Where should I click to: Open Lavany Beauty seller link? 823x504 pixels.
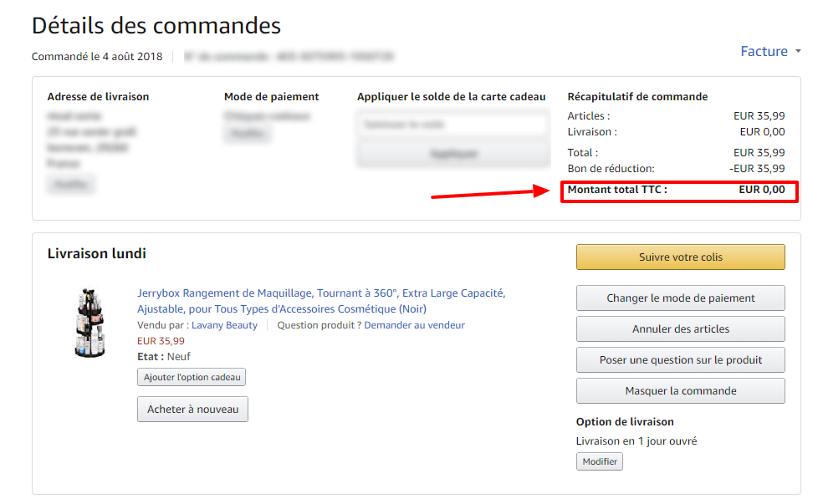click(224, 325)
